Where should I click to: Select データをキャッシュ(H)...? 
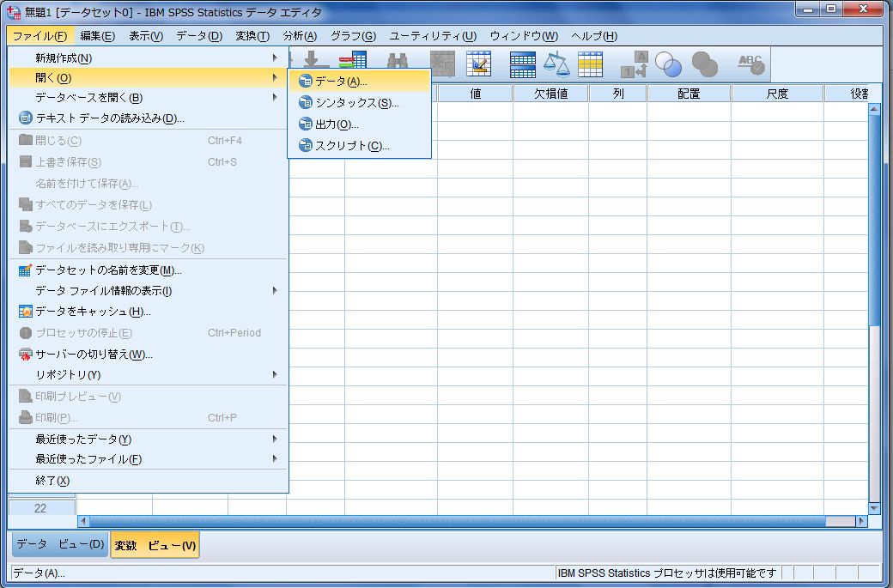point(148,312)
